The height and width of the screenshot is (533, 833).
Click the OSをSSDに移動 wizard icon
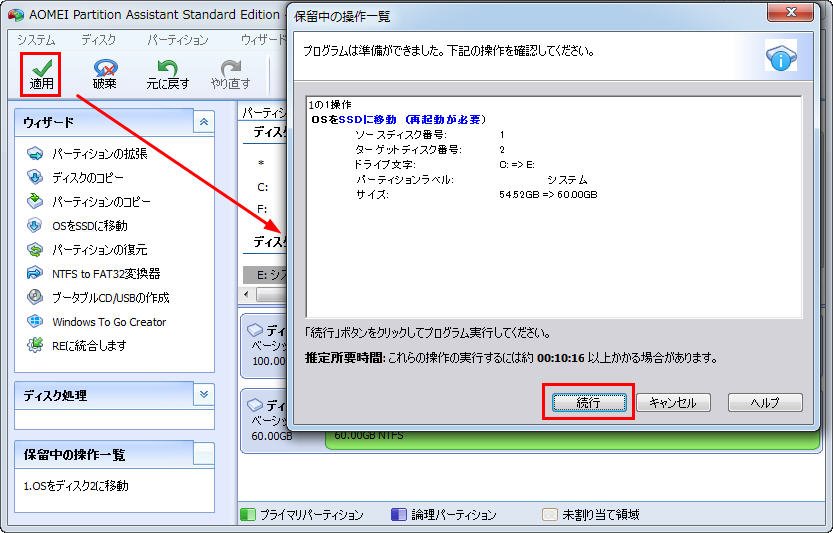(x=35, y=225)
